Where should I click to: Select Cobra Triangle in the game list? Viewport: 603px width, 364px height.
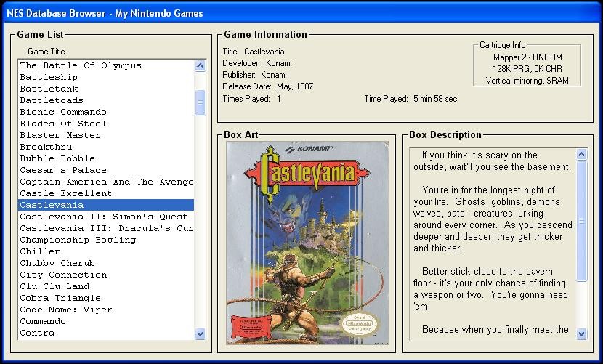point(106,298)
